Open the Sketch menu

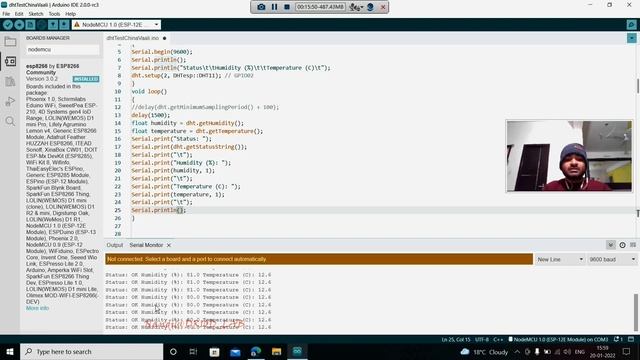point(36,13)
